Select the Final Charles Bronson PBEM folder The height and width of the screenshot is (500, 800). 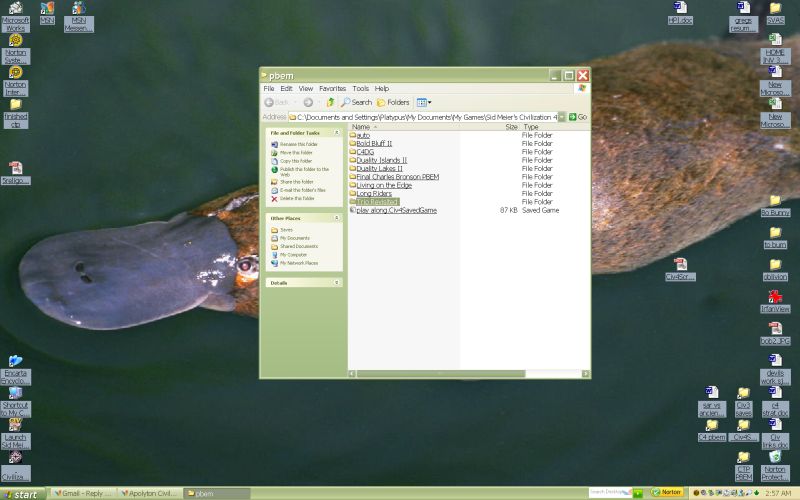[x=397, y=177]
